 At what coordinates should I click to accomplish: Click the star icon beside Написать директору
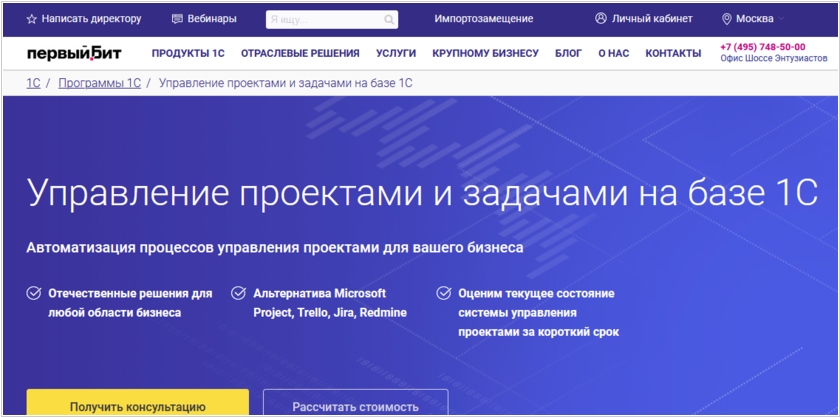32,19
